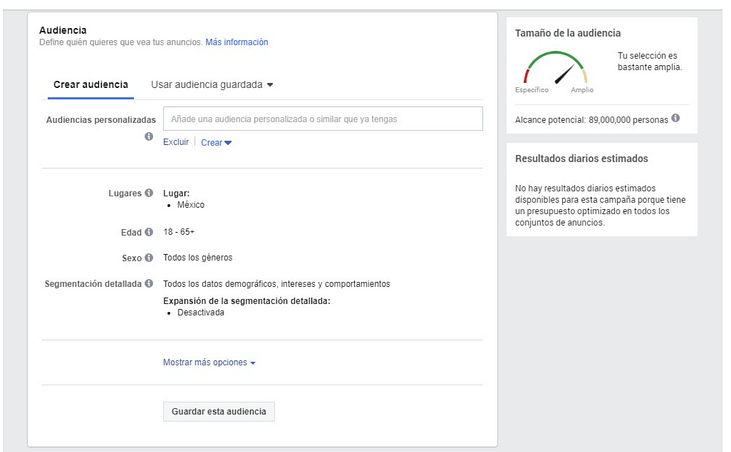Switch to the Crear audiencia tab
This screenshot has height=452, width=731.
pos(90,85)
